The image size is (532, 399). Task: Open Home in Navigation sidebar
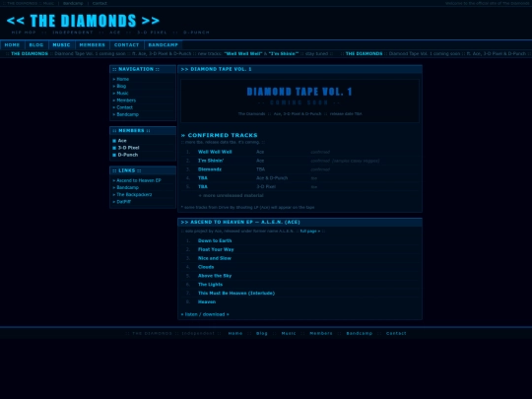123,79
